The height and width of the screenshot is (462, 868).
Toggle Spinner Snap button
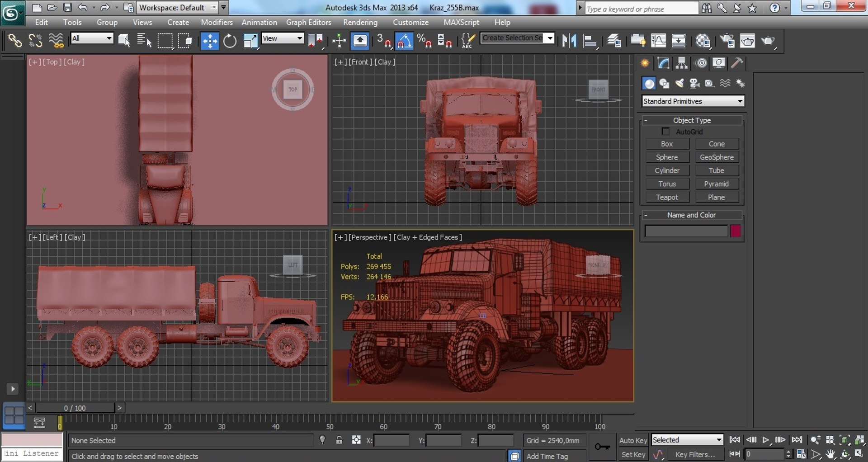coord(445,41)
